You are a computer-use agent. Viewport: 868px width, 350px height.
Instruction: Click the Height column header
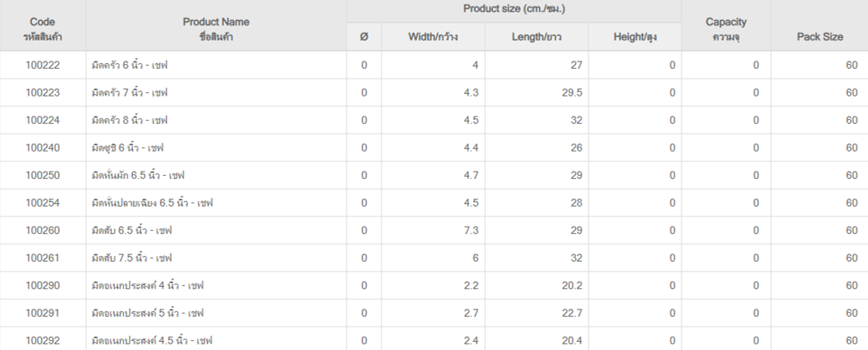(x=634, y=37)
